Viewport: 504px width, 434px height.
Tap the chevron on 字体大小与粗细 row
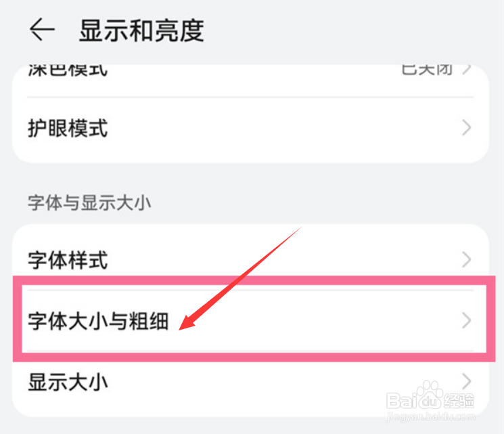tap(466, 321)
